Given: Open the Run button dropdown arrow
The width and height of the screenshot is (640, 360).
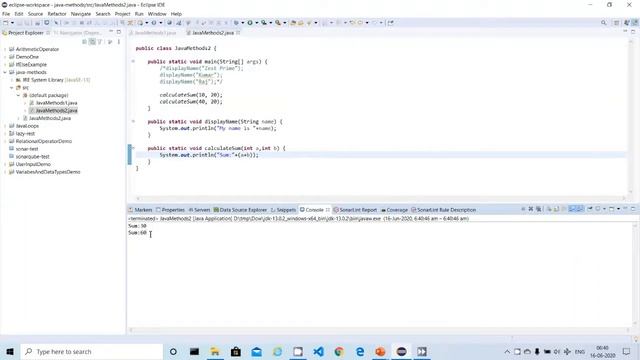Looking at the screenshot, I should click(256, 23).
